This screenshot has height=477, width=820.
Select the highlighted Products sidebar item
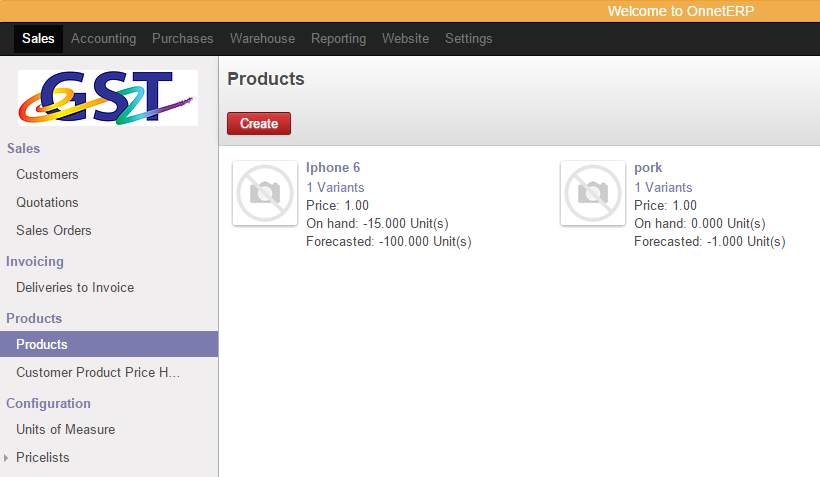pyautogui.click(x=109, y=344)
